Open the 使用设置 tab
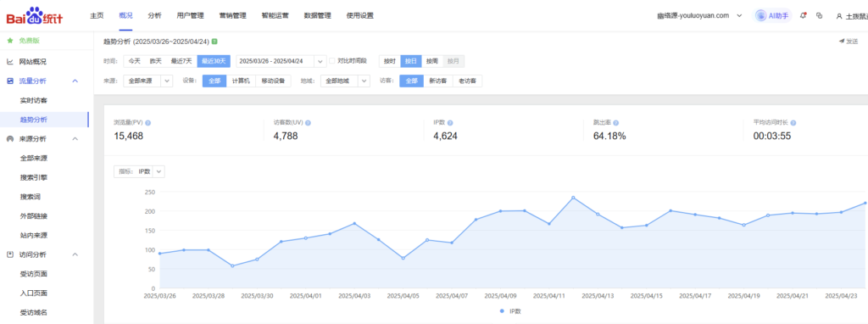This screenshot has height=324, width=868. [x=359, y=15]
